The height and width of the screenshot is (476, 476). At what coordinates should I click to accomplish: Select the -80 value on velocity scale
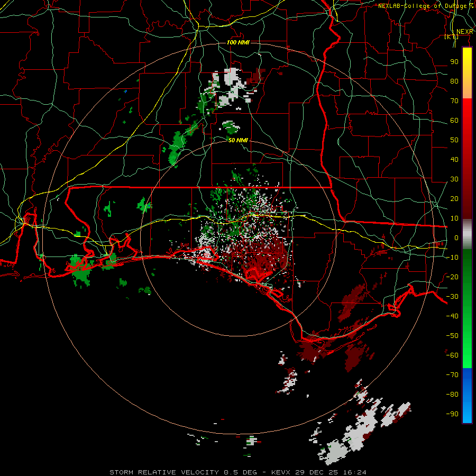[452, 395]
